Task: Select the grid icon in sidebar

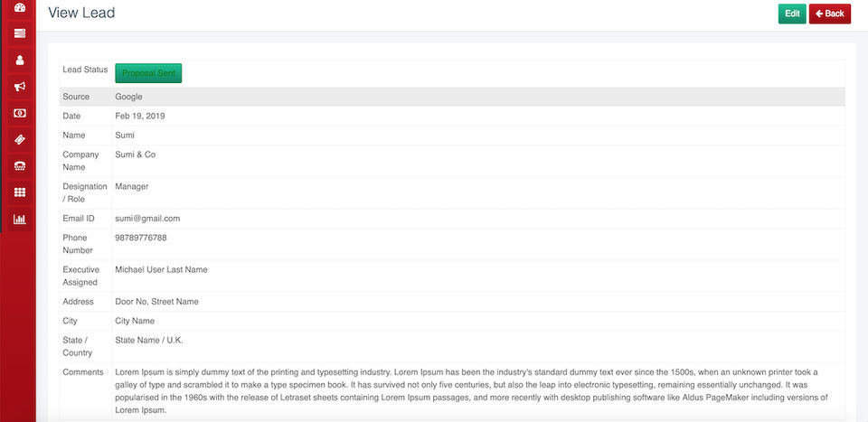Action: (19, 192)
